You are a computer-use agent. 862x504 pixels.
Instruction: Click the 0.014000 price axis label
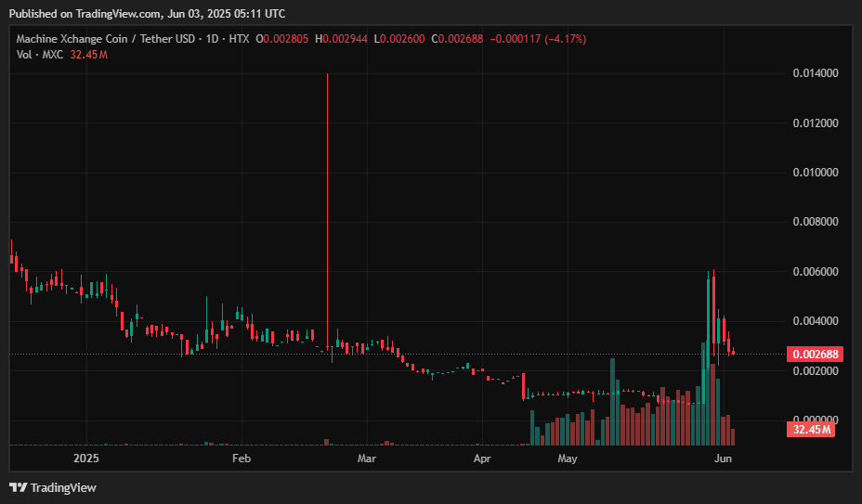click(x=814, y=73)
